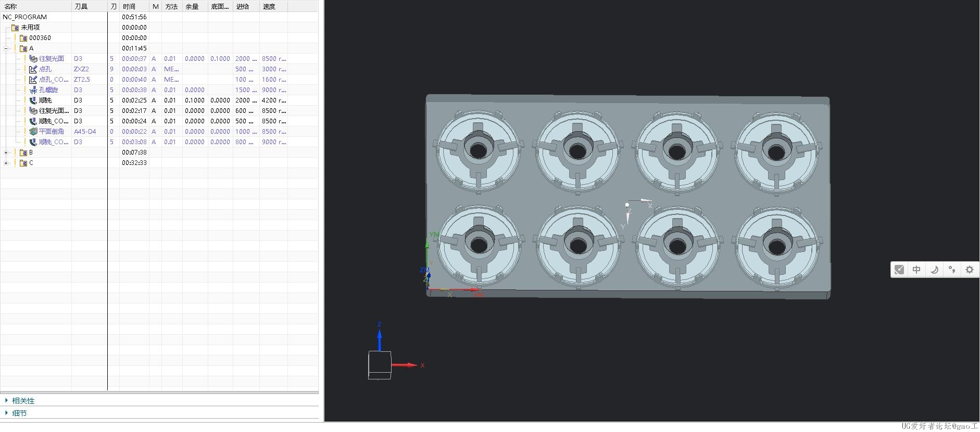Expand the 细节 section
The height and width of the screenshot is (432, 980).
(x=6, y=413)
